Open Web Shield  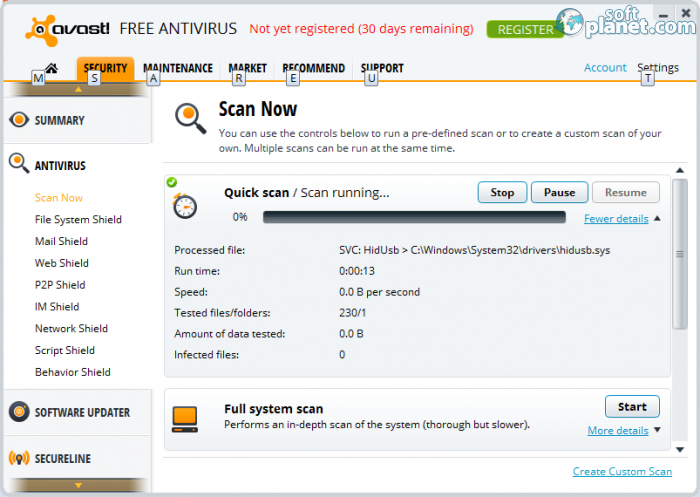coord(62,263)
